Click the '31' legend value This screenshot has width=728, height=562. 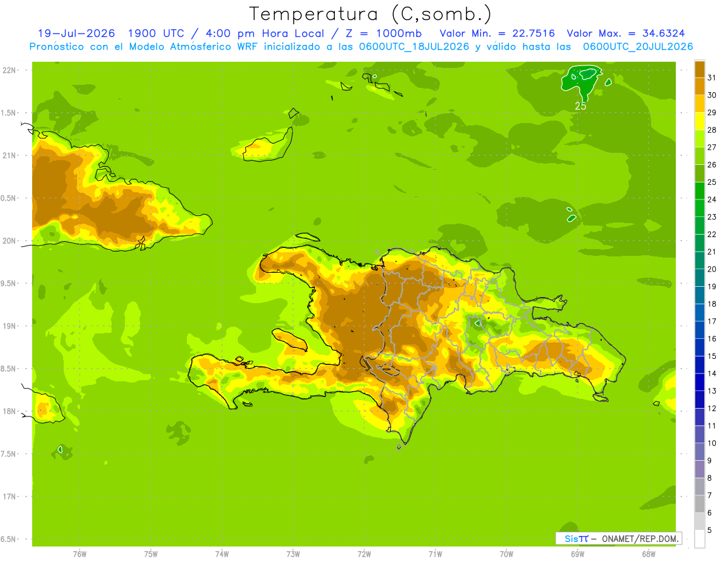(712, 78)
